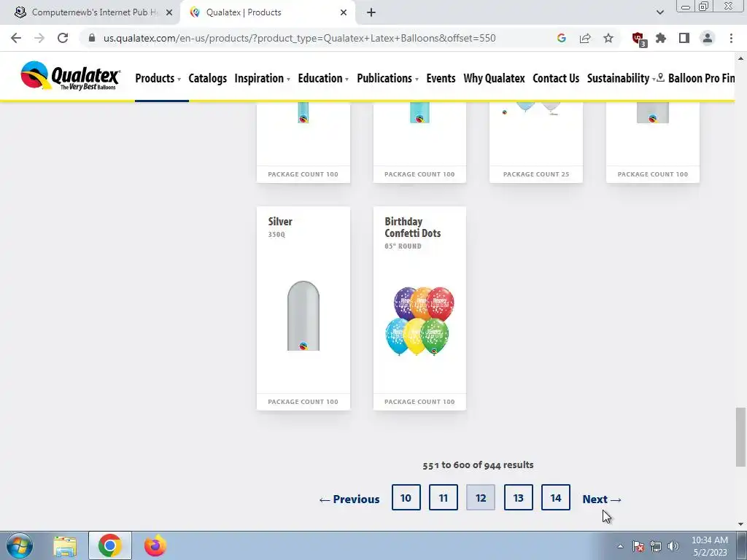Switch to Computernewb's Internet Pub tab

93,12
